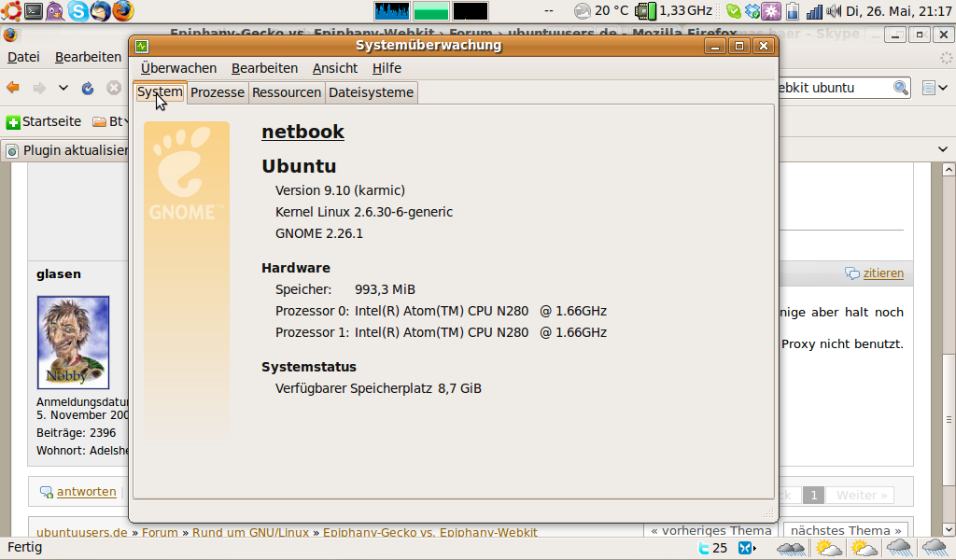
Task: Open the network signal strength indicator
Action: [x=814, y=11]
